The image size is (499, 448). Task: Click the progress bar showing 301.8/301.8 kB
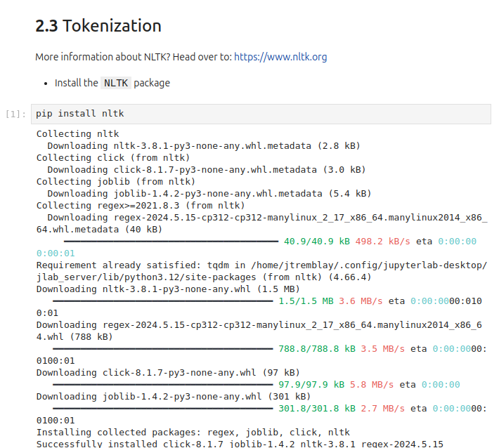coord(163,408)
